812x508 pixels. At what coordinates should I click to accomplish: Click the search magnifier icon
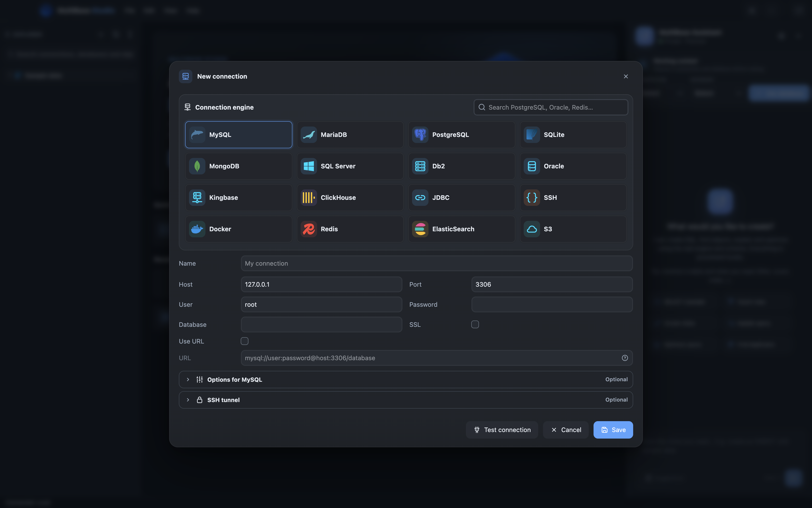[481, 107]
